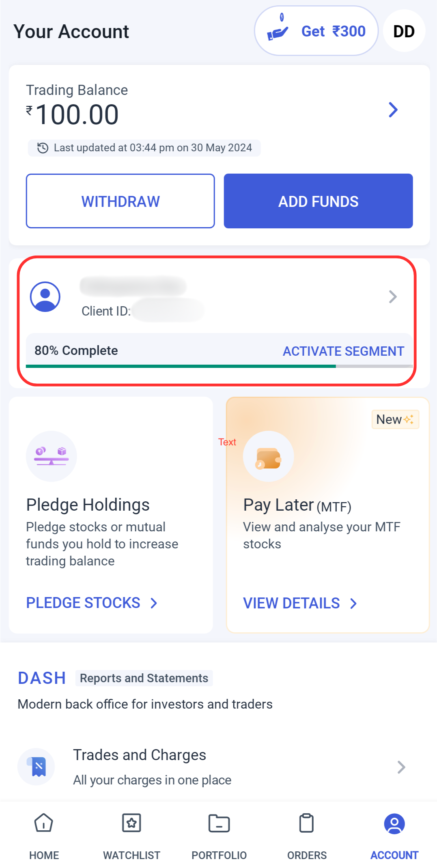
Task: Tap the Pledge Holdings balance scale icon
Action: (x=52, y=456)
